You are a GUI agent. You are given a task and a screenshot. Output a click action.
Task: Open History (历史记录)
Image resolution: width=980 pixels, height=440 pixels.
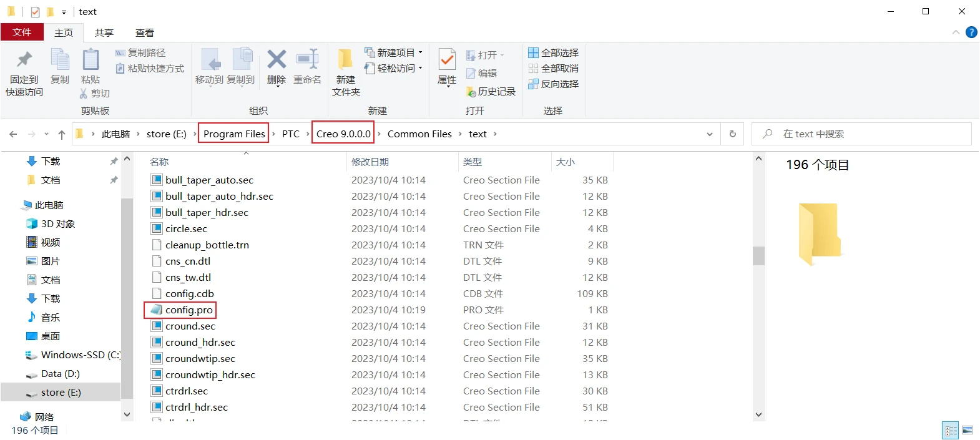tap(491, 92)
